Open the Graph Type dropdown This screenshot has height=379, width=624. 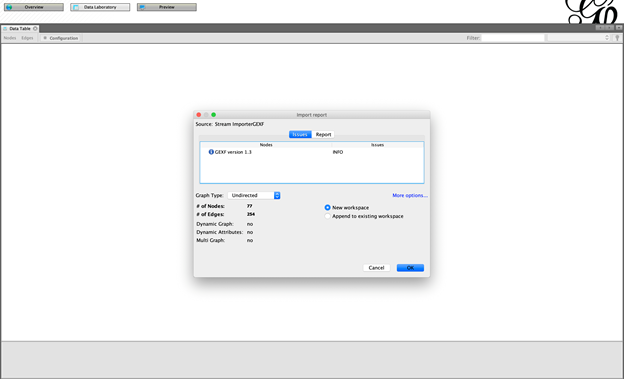254,195
